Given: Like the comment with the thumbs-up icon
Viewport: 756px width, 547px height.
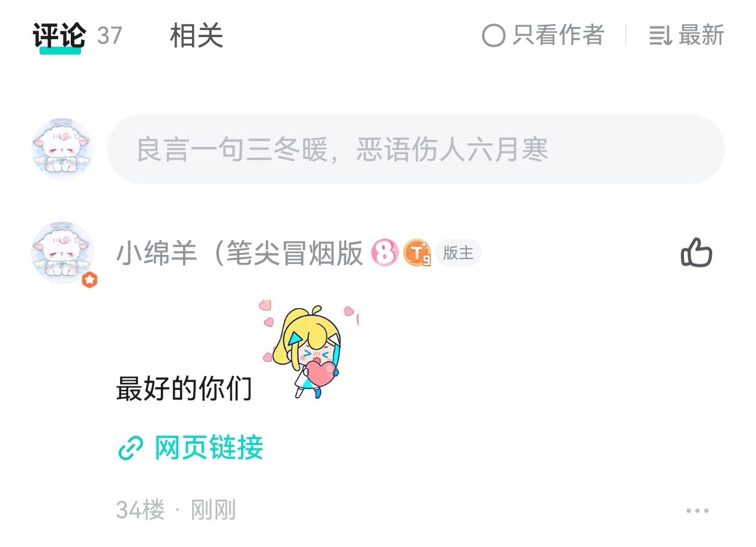Looking at the screenshot, I should point(696,253).
